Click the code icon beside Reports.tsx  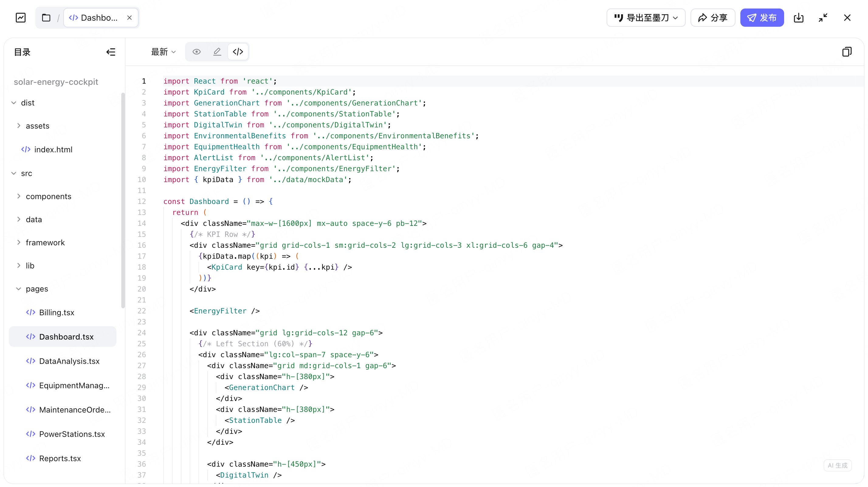coord(31,458)
